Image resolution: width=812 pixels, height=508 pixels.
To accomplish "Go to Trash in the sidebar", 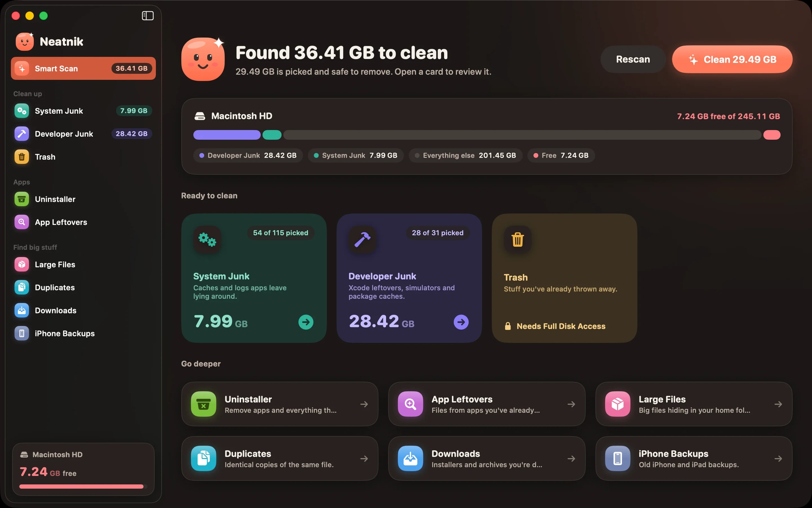I will point(83,157).
